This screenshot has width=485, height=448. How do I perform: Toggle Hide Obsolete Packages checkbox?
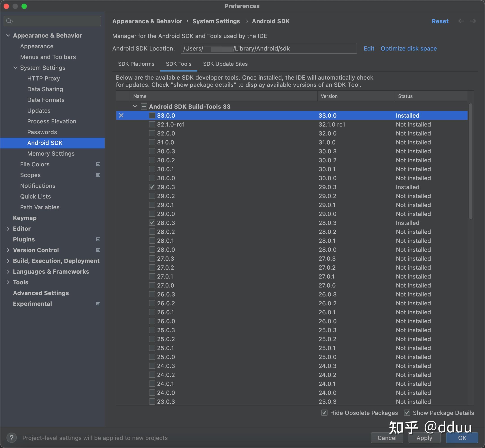324,413
